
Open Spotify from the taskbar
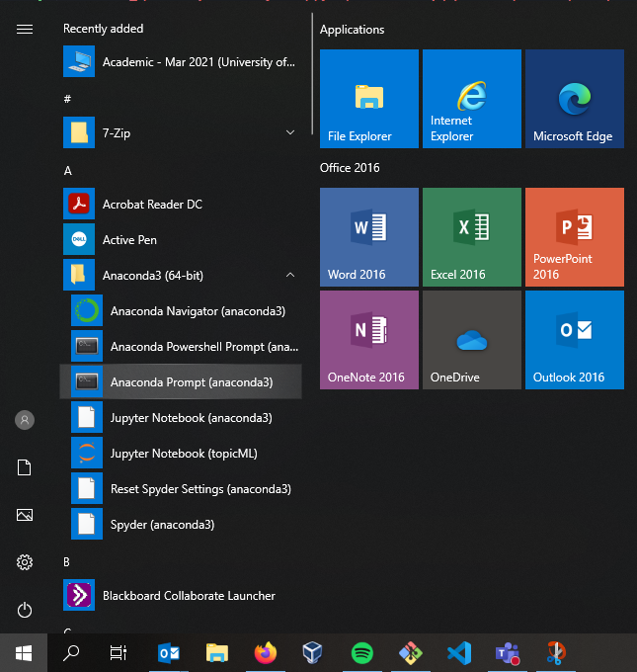click(x=362, y=652)
